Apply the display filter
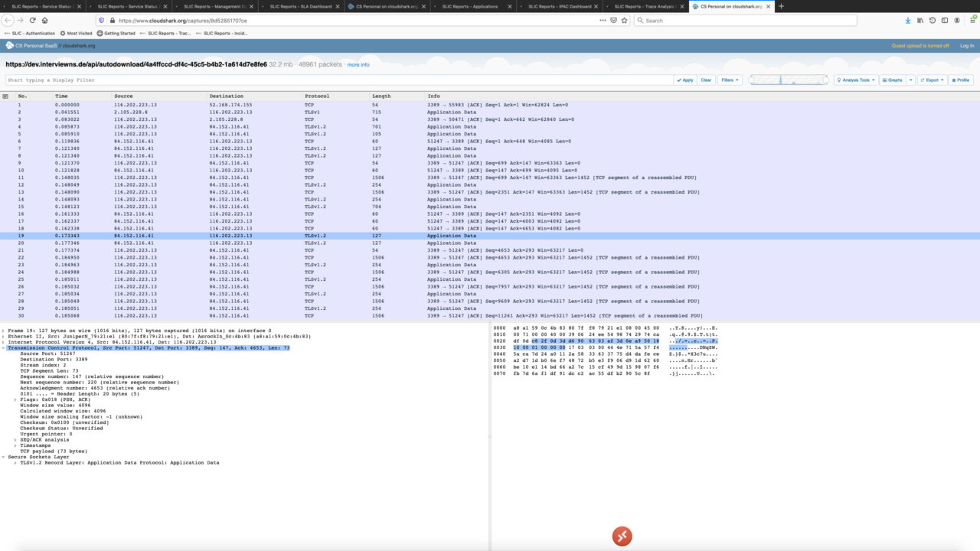The width and height of the screenshot is (980, 551). click(x=685, y=80)
